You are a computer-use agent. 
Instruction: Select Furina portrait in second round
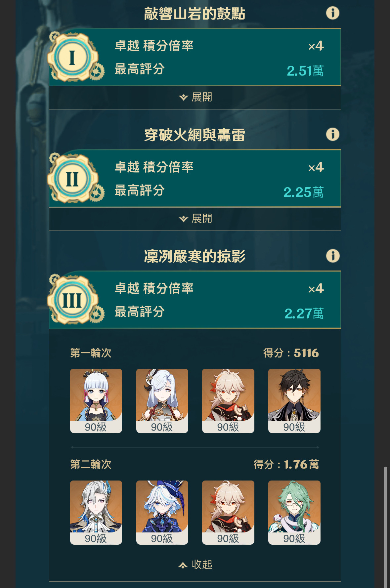162,513
